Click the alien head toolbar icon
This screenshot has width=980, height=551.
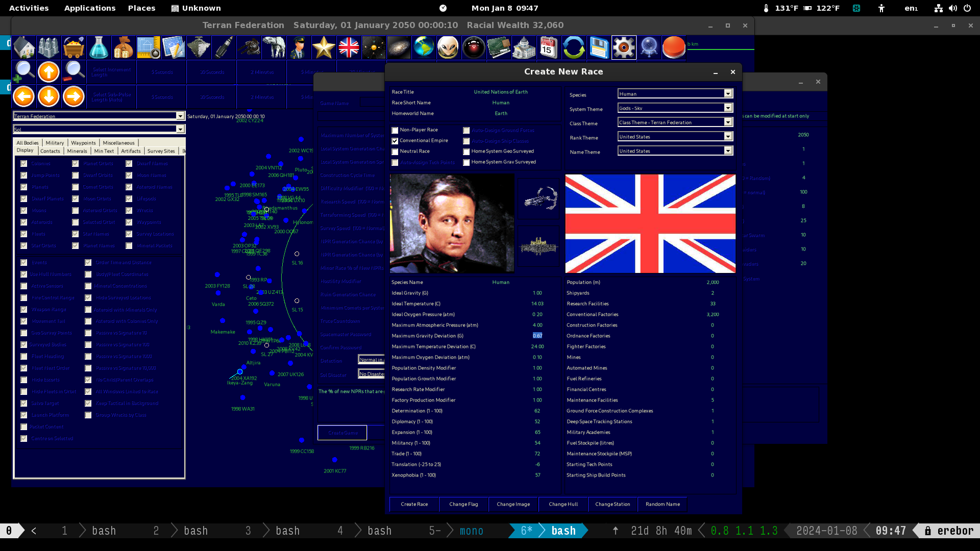click(449, 47)
